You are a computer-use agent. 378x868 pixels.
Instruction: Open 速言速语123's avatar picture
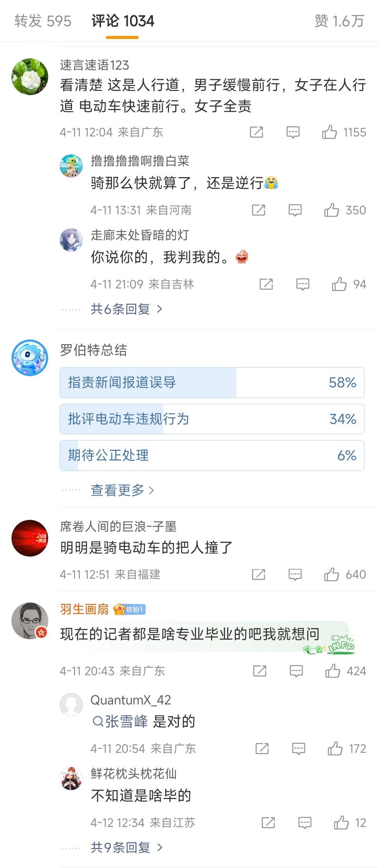coord(30,77)
